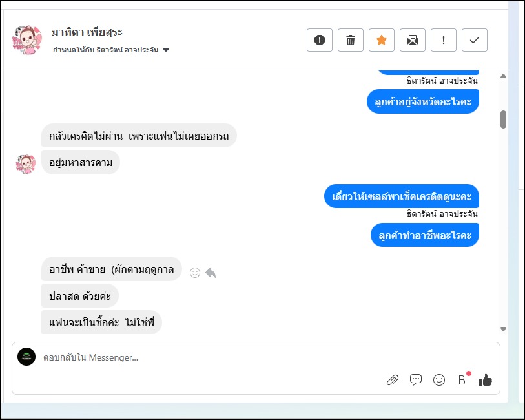Mark conversation done with checkmark button
This screenshot has width=525, height=420.
[x=475, y=40]
